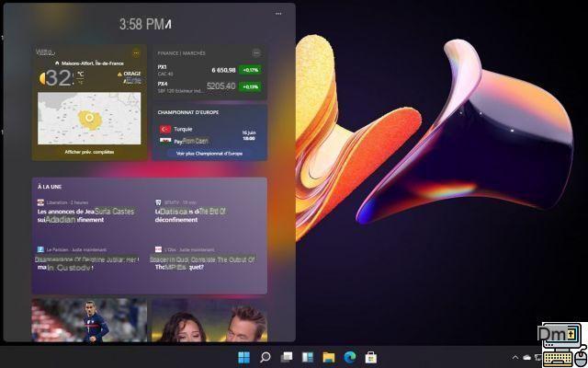
Task: Launch Microsoft Edge from taskbar
Action: click(x=349, y=357)
